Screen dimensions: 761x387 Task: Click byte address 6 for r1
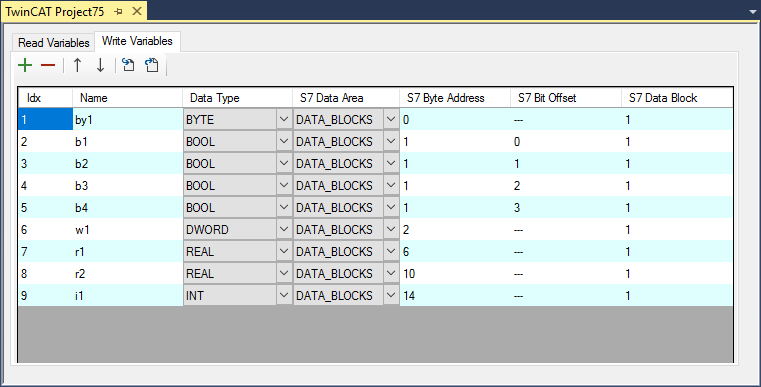455,252
